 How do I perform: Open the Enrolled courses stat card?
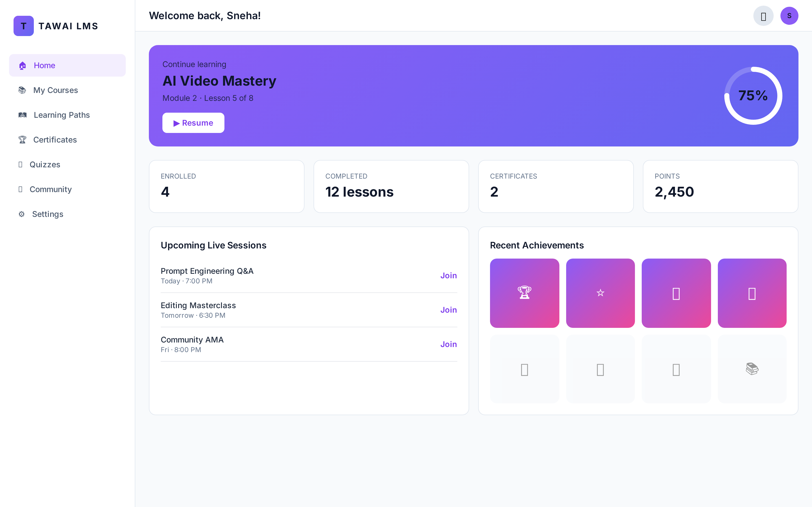pyautogui.click(x=226, y=186)
